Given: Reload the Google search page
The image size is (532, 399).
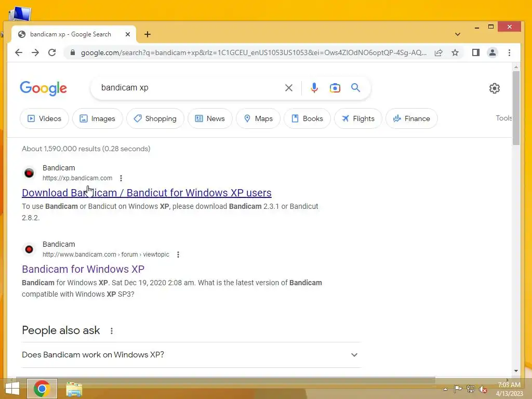Looking at the screenshot, I should [x=52, y=52].
